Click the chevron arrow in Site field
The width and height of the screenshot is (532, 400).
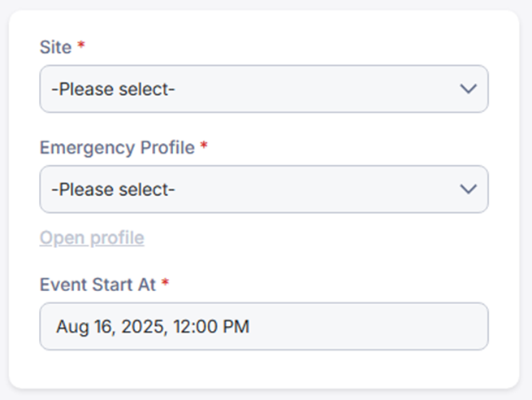tap(468, 89)
